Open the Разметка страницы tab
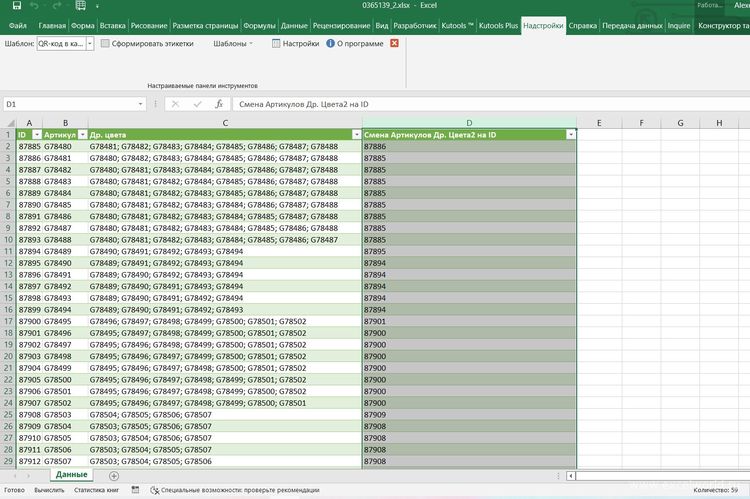750x499 pixels. 205,25
